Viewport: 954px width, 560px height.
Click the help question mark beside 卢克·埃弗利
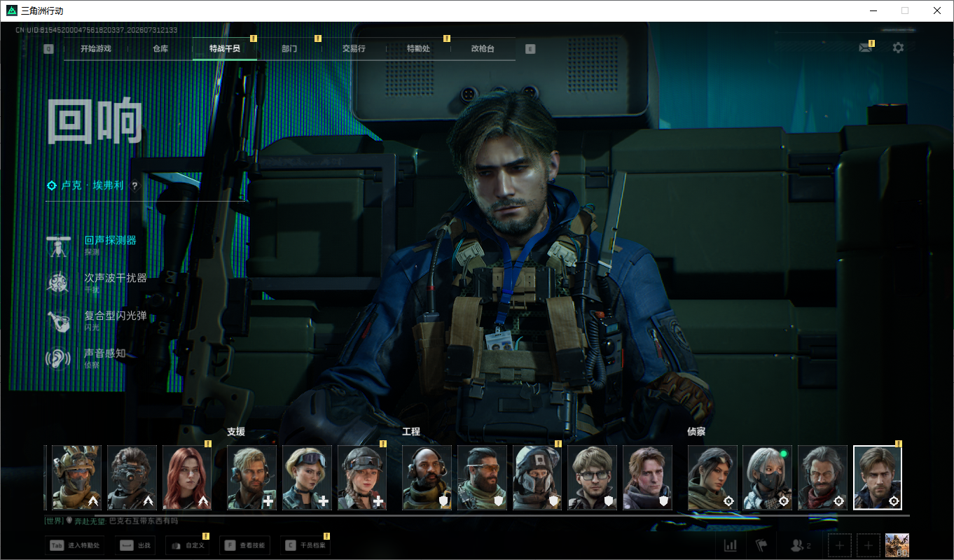click(134, 186)
